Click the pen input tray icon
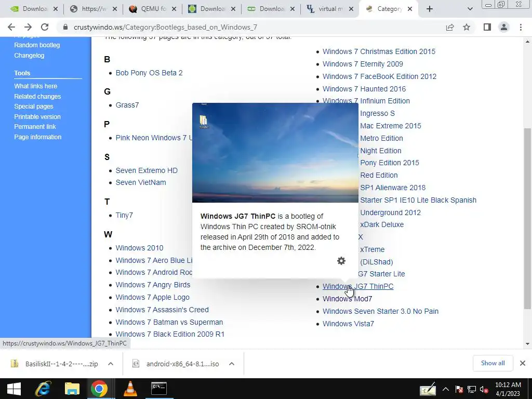 click(428, 389)
